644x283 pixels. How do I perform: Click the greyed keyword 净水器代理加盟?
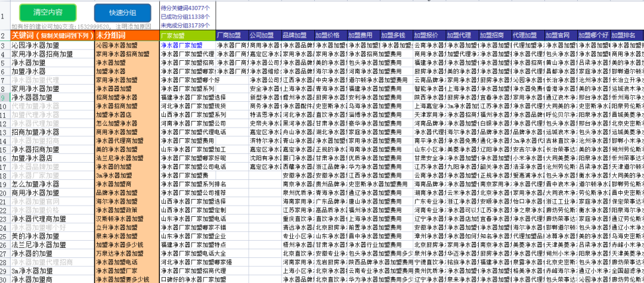[52, 123]
